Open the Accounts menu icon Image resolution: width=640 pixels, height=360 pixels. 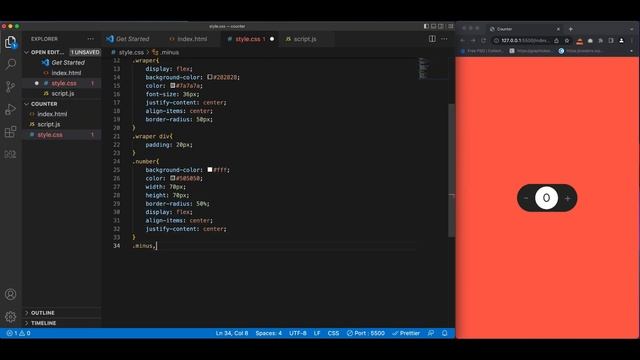click(x=11, y=294)
